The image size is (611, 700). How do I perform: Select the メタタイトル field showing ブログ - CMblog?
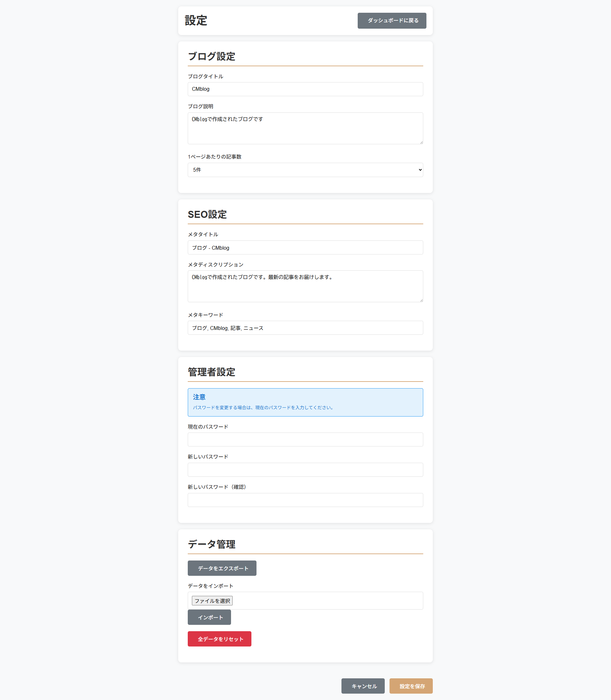[305, 247]
